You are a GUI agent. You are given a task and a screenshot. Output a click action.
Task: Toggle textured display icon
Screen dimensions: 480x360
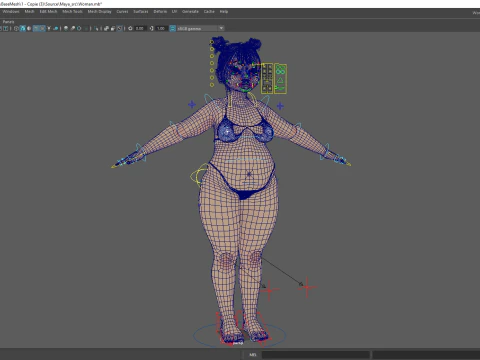click(42, 29)
